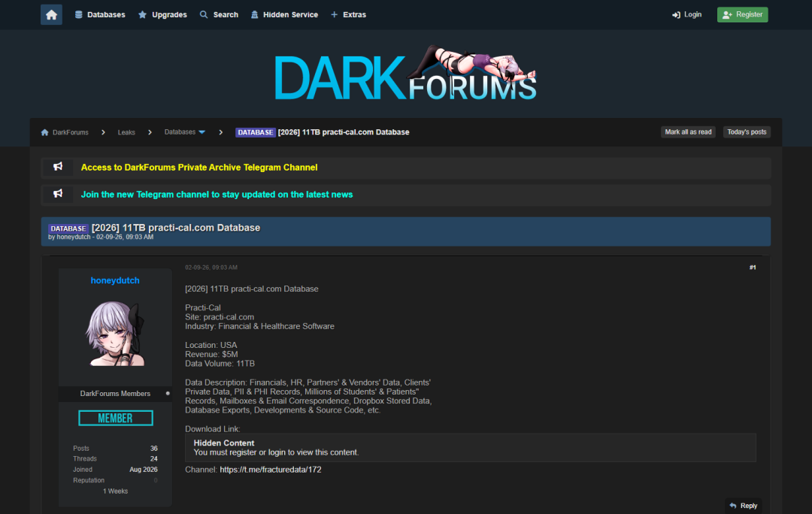
Task: Click the Posts count 36
Action: coord(154,449)
